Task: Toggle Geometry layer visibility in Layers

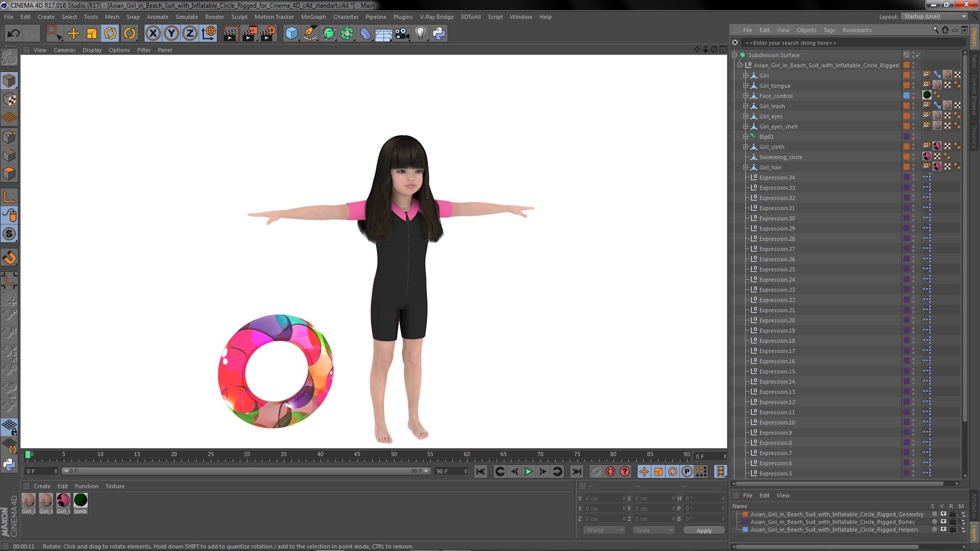Action: (943, 514)
